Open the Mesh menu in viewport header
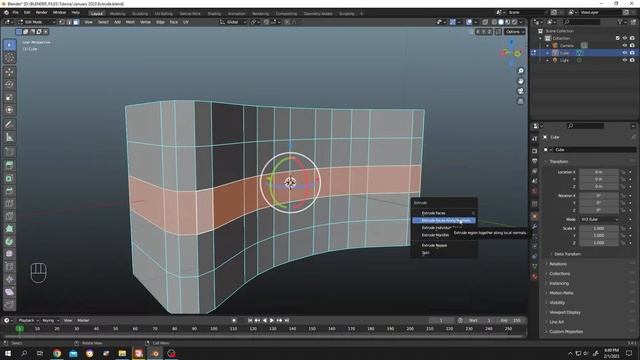640x360 pixels. point(130,22)
